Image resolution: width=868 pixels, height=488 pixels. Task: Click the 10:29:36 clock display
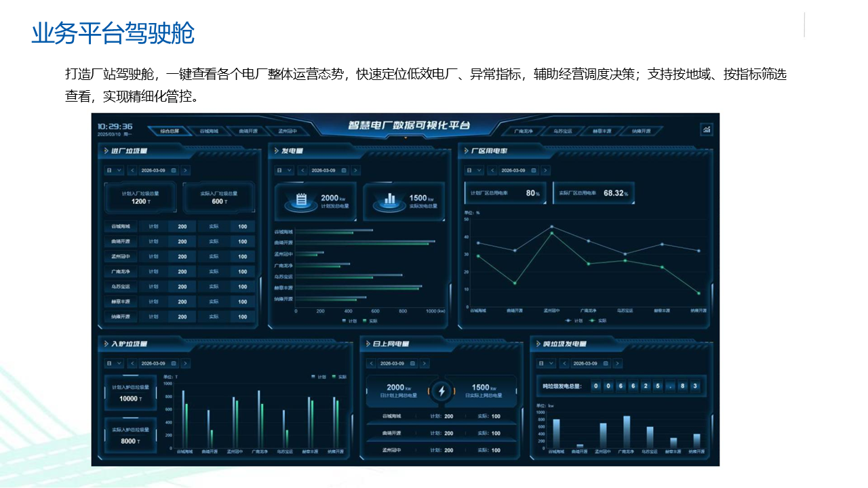pyautogui.click(x=115, y=126)
